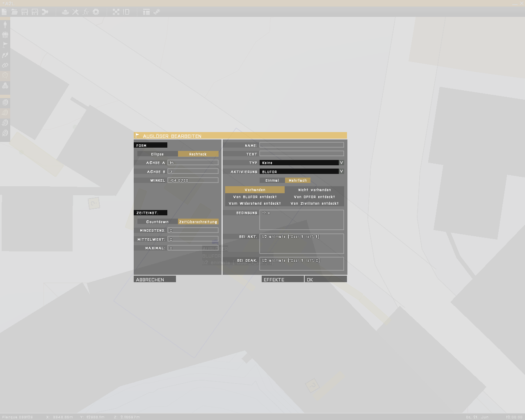Open Intel weather settings icon
Viewport: 525px width, 420px height.
(x=65, y=12)
